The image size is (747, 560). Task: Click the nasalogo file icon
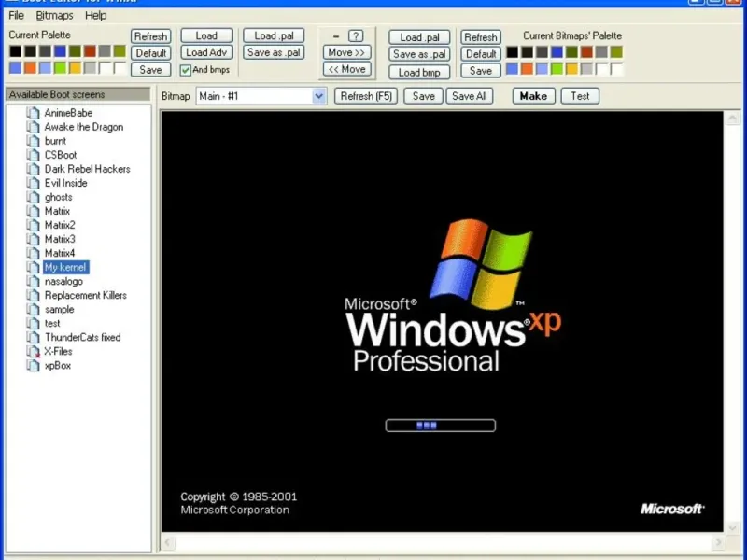[33, 282]
